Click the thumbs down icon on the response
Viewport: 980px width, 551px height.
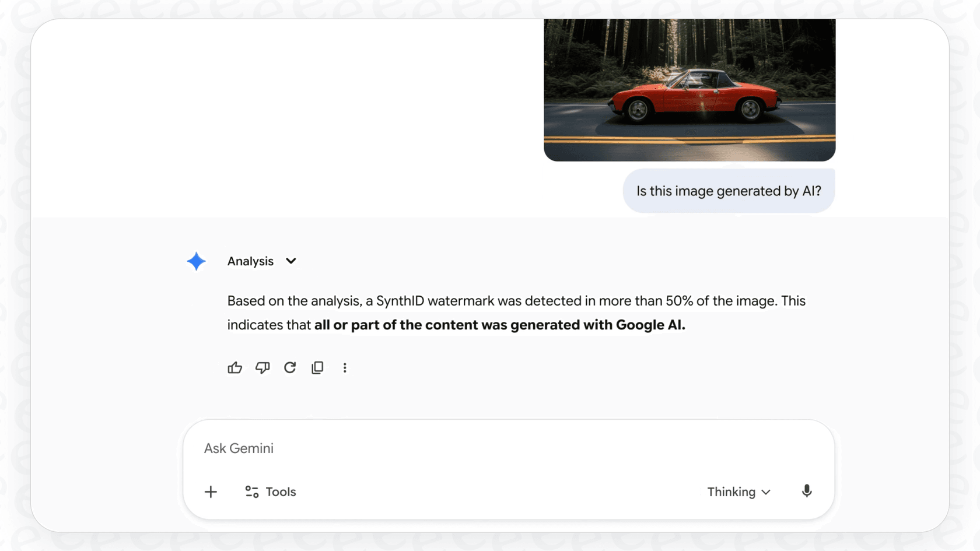[x=262, y=367]
